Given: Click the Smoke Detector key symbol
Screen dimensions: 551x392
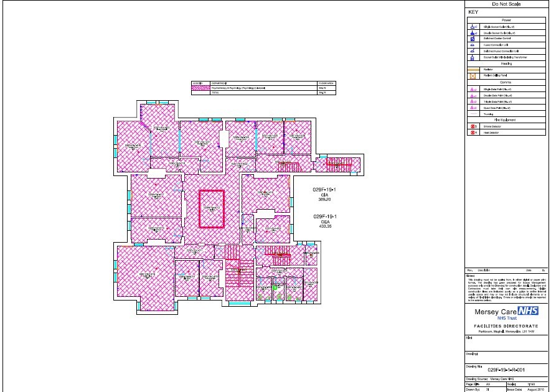Looking at the screenshot, I should [x=471, y=126].
